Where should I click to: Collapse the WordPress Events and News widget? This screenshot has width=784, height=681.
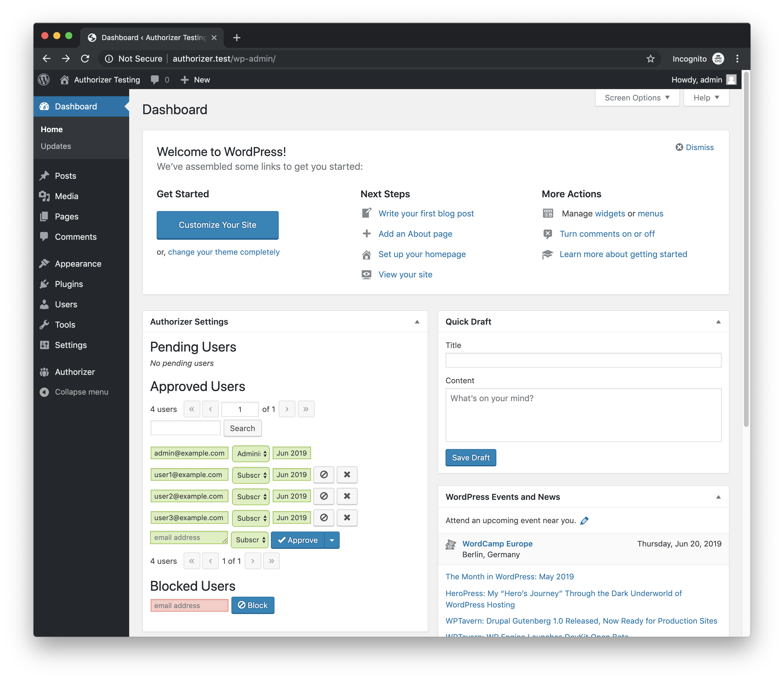[x=718, y=497]
